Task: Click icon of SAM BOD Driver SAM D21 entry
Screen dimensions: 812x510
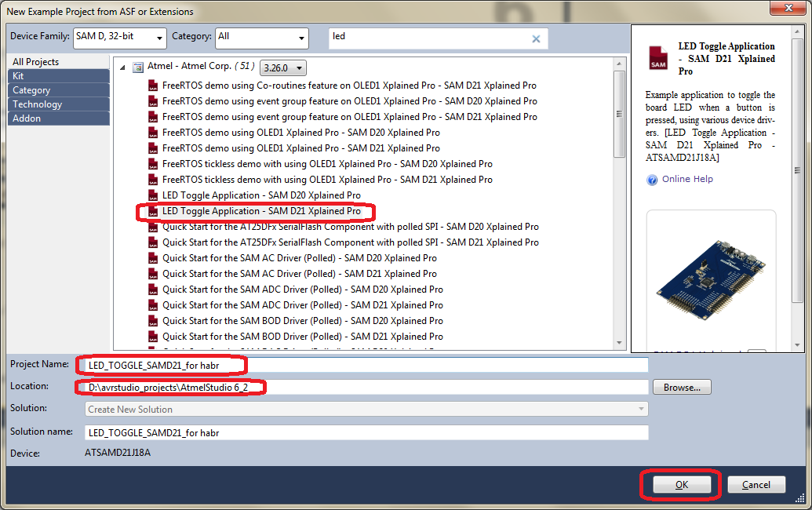Action: 153,337
